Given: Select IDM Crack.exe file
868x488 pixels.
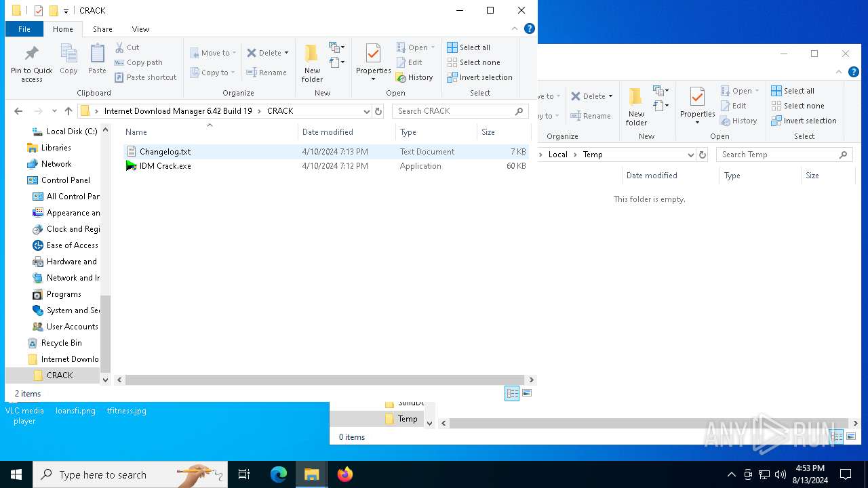Looking at the screenshot, I should [x=326, y=166].
